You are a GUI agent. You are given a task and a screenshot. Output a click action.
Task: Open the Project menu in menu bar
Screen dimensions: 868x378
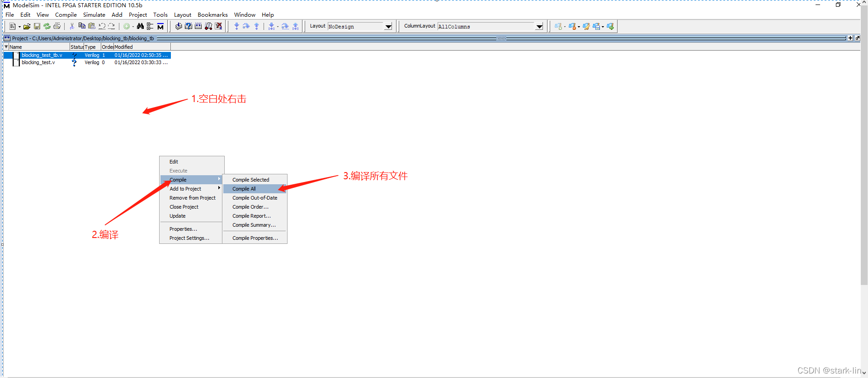coord(138,15)
